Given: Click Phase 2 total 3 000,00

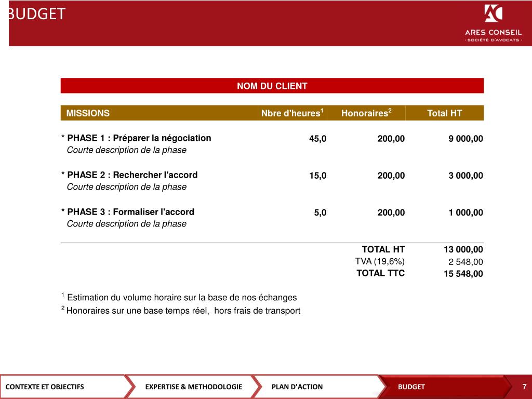Looking at the screenshot, I should pos(466,176).
